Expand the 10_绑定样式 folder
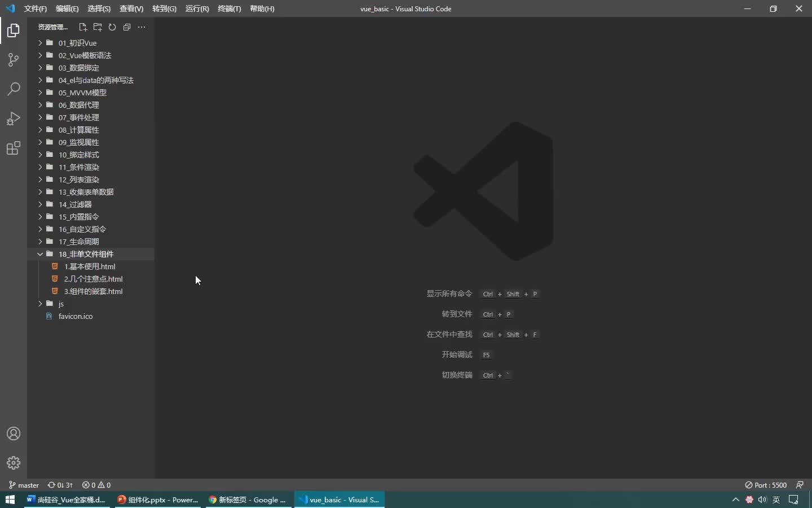 91,155
